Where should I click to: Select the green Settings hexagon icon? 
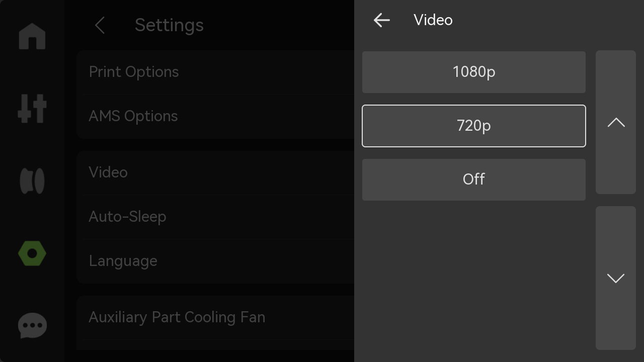tap(32, 253)
